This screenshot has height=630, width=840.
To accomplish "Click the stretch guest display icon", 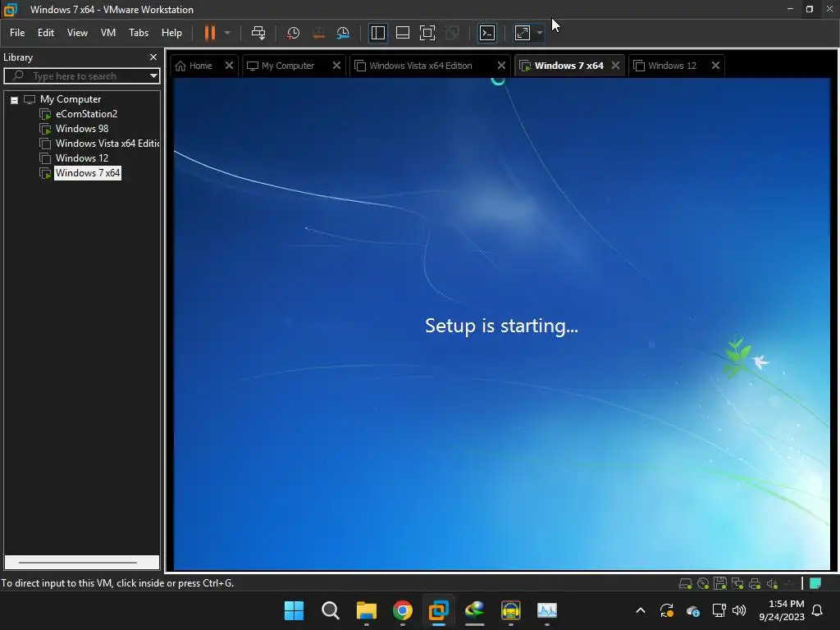I will (x=523, y=33).
